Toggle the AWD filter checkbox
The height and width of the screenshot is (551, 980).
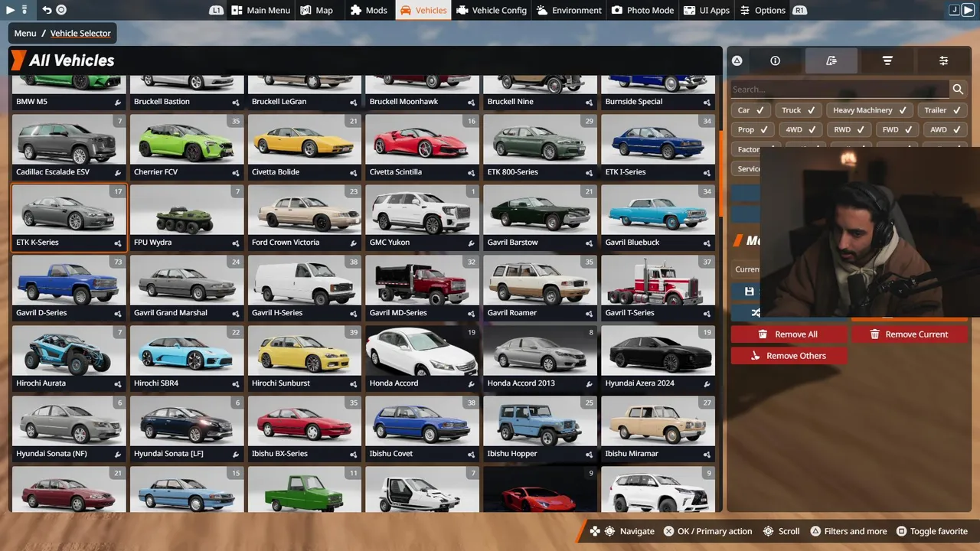[946, 130]
